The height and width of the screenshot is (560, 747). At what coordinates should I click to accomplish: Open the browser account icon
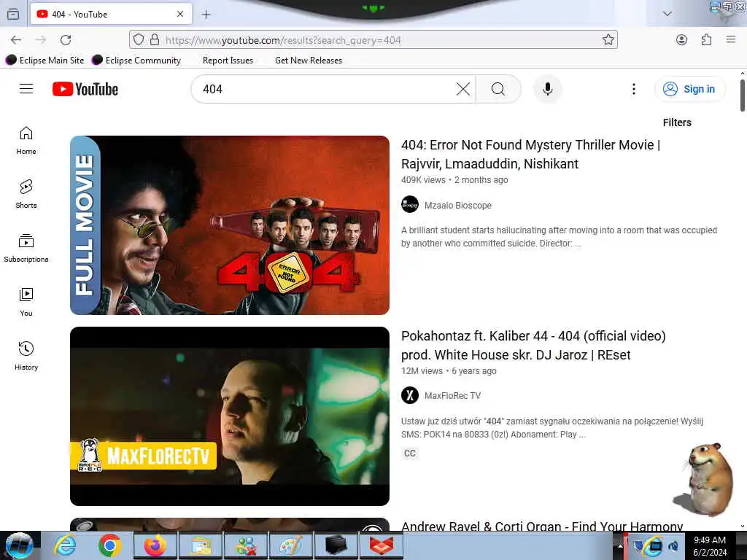[x=682, y=40]
